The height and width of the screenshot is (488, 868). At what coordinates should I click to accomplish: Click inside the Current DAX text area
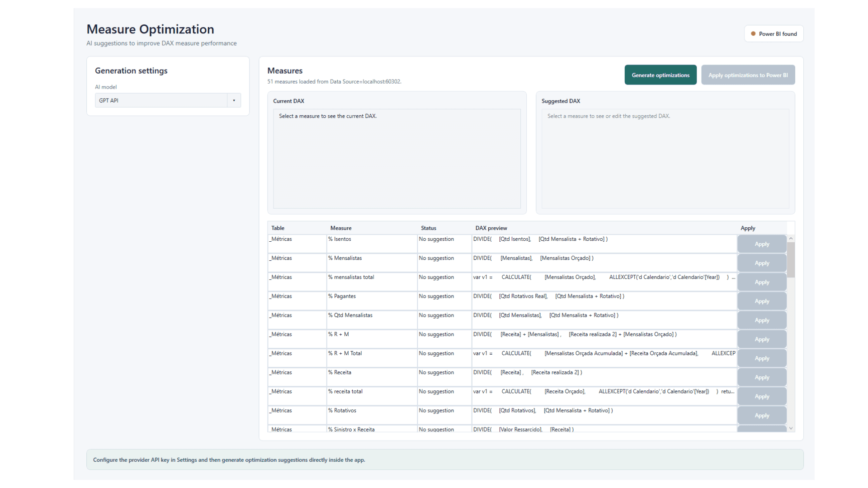pos(396,159)
